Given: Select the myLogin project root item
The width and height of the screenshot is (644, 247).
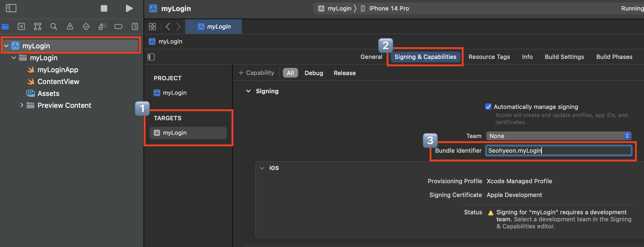Looking at the screenshot, I should click(70, 46).
